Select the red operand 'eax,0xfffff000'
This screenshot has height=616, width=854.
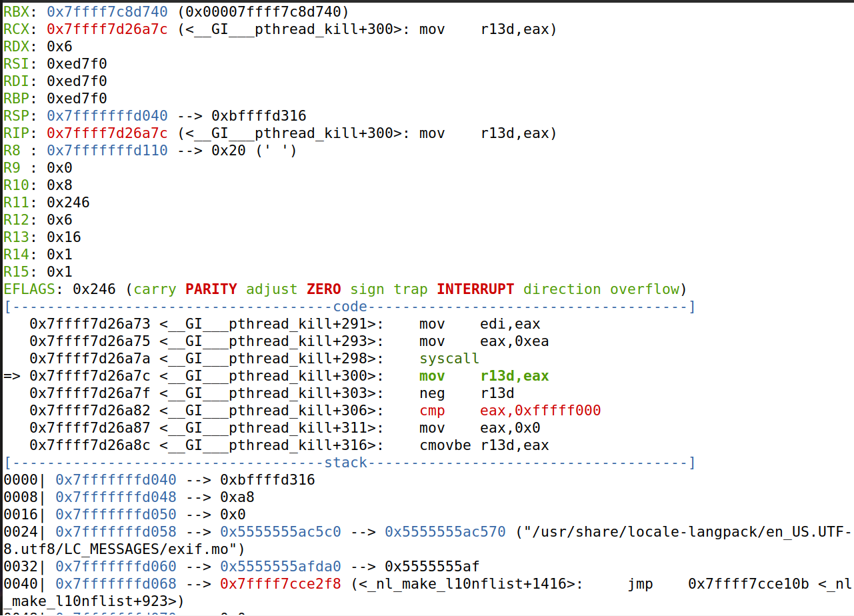coord(541,411)
